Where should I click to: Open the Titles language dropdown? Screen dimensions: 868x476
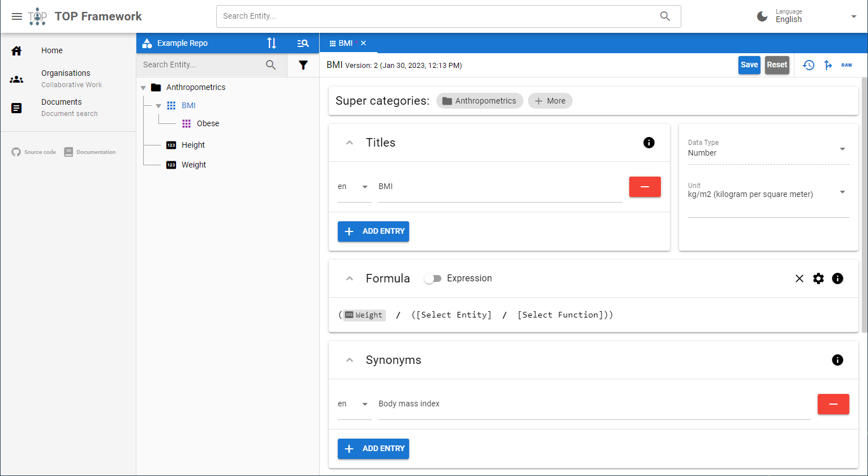354,187
